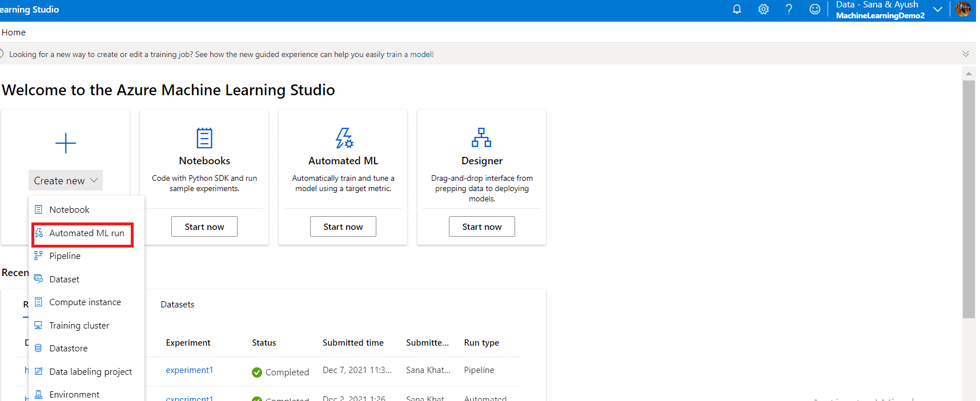The width and height of the screenshot is (980, 401).
Task: Choose Notebook from Create new menu
Action: [86, 209]
